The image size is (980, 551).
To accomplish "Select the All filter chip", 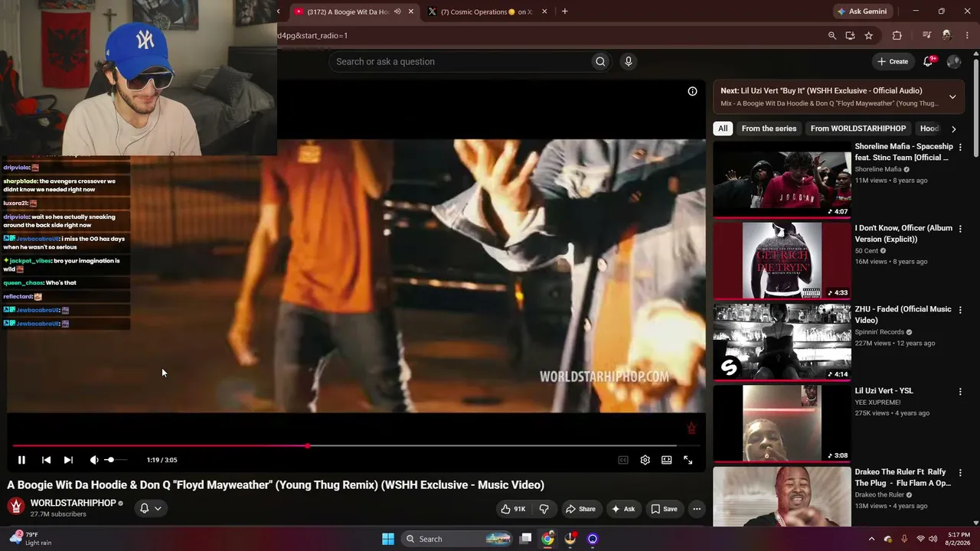I will [x=723, y=129].
